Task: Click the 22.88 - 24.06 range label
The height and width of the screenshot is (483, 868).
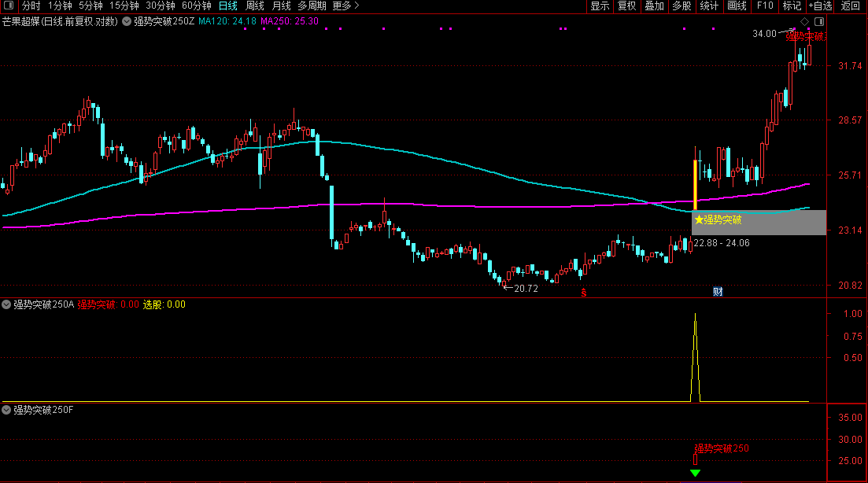Action: click(722, 243)
